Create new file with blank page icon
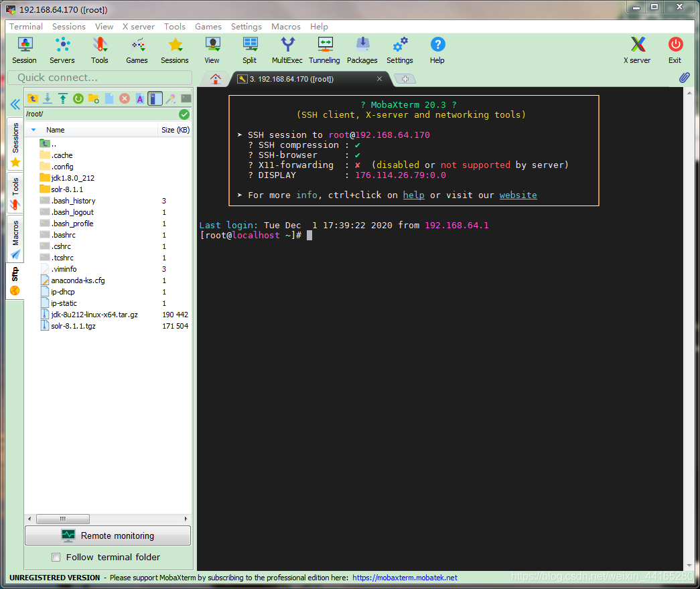 109,98
